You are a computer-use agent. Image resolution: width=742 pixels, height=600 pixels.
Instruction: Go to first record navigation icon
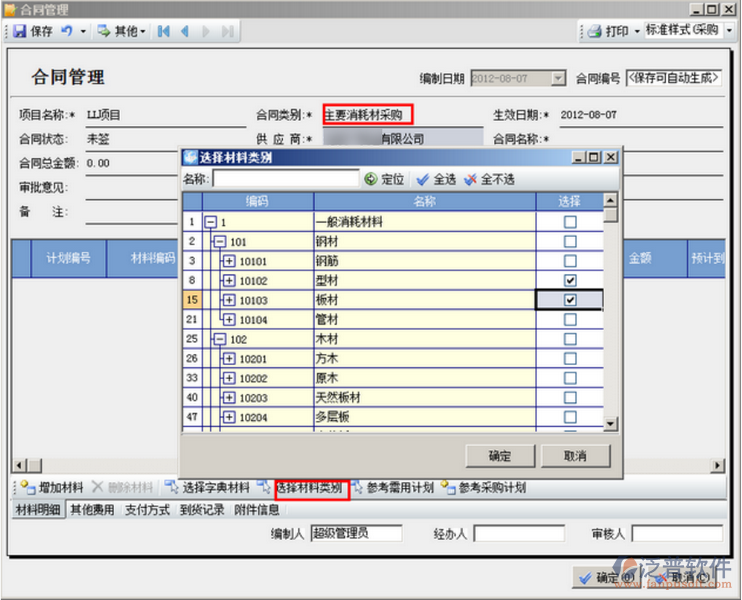coord(163,31)
